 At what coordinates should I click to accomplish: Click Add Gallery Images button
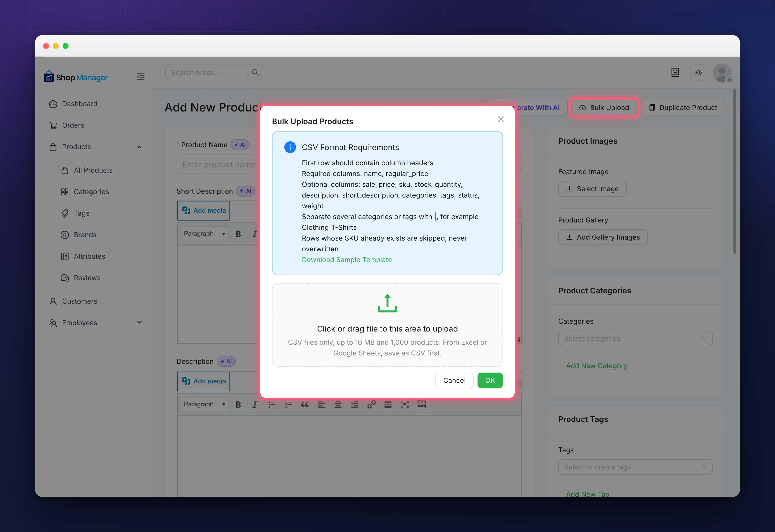coord(603,237)
